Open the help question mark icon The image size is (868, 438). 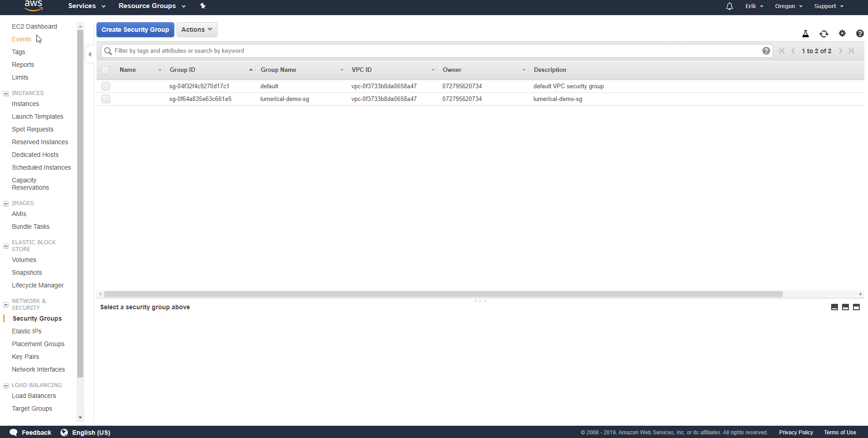860,33
